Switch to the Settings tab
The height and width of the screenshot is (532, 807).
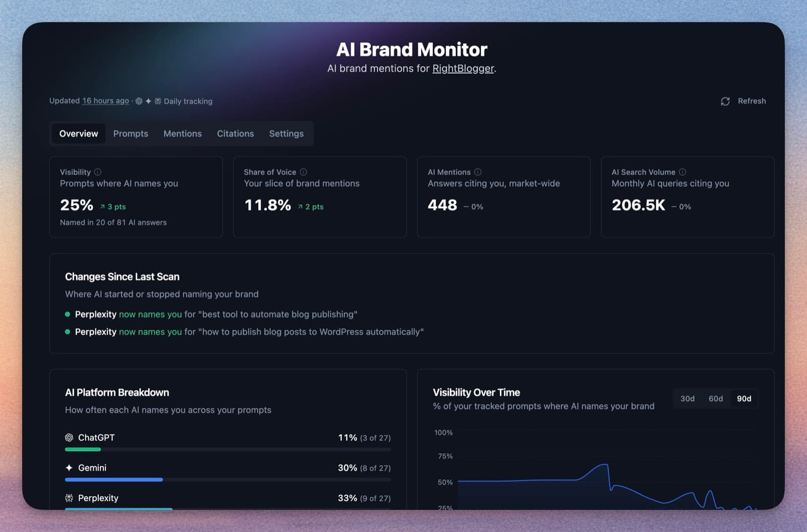[286, 134]
